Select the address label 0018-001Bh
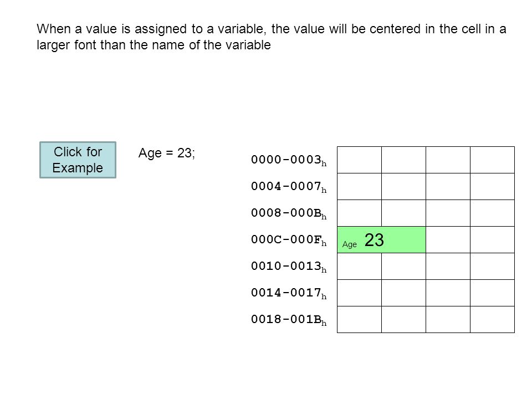The image size is (532, 399). point(289,320)
